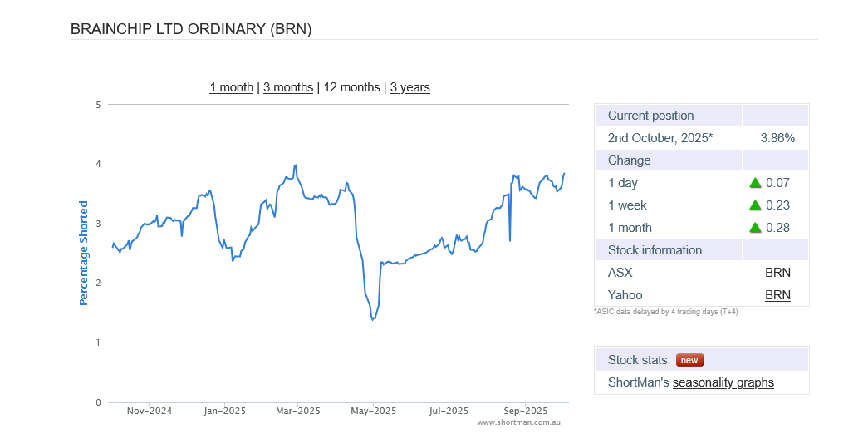Select the 1 month chart range
The image size is (868, 444).
pyautogui.click(x=231, y=87)
